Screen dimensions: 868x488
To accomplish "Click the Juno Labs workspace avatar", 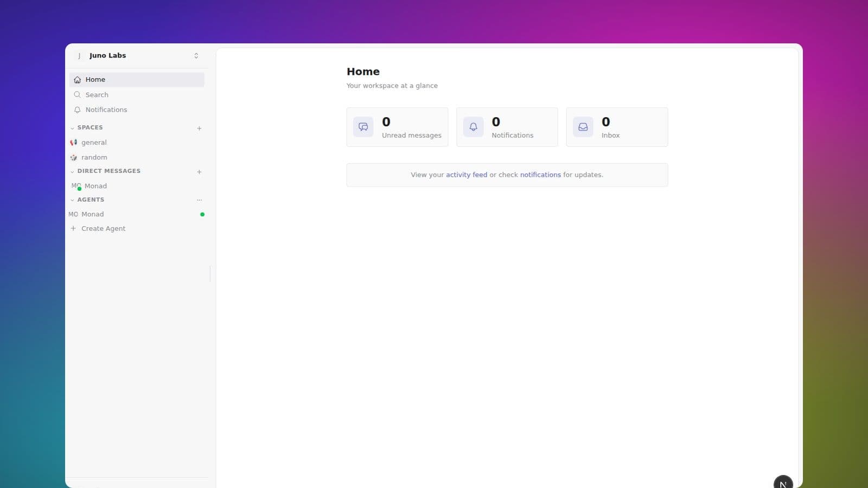I will coord(79,55).
